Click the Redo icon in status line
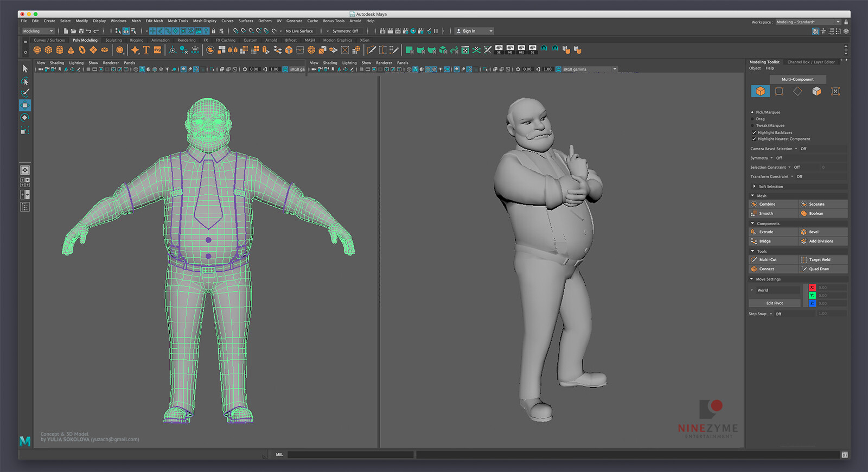Viewport: 868px width, 472px height. pos(96,31)
